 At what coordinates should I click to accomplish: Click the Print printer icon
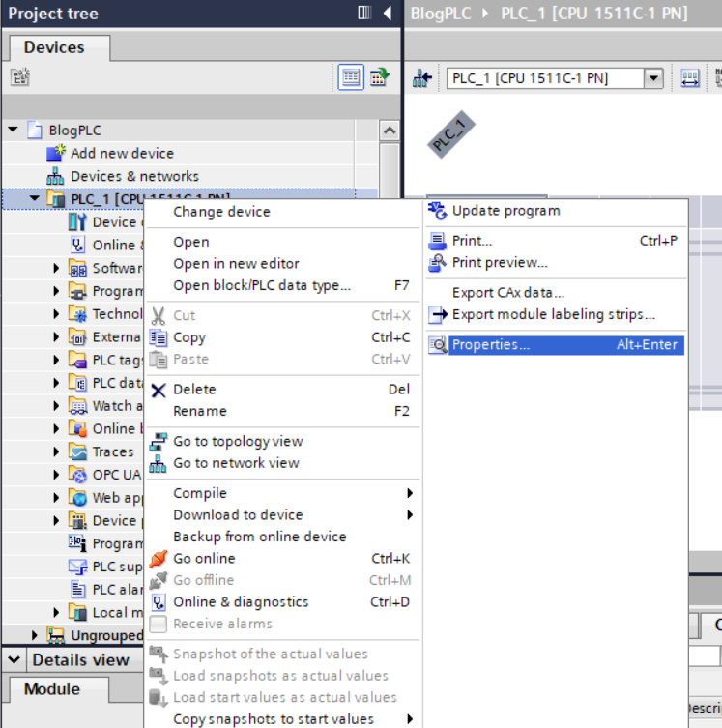437,241
